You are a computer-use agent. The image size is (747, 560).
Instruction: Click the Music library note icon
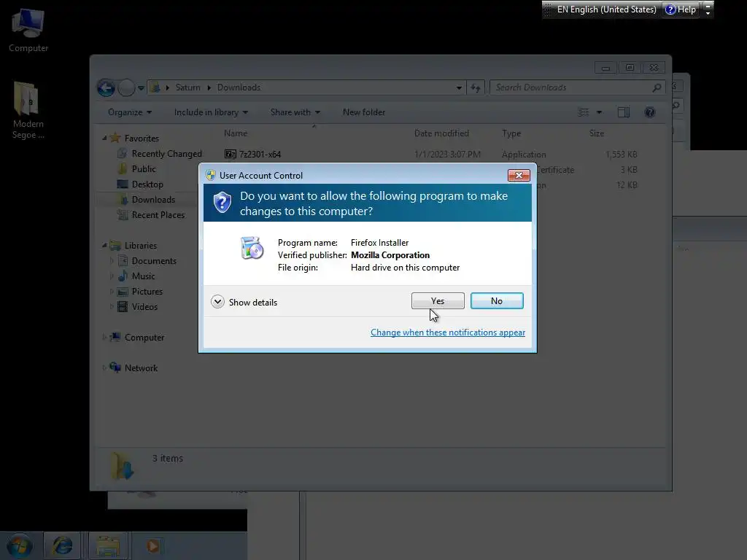coord(123,276)
